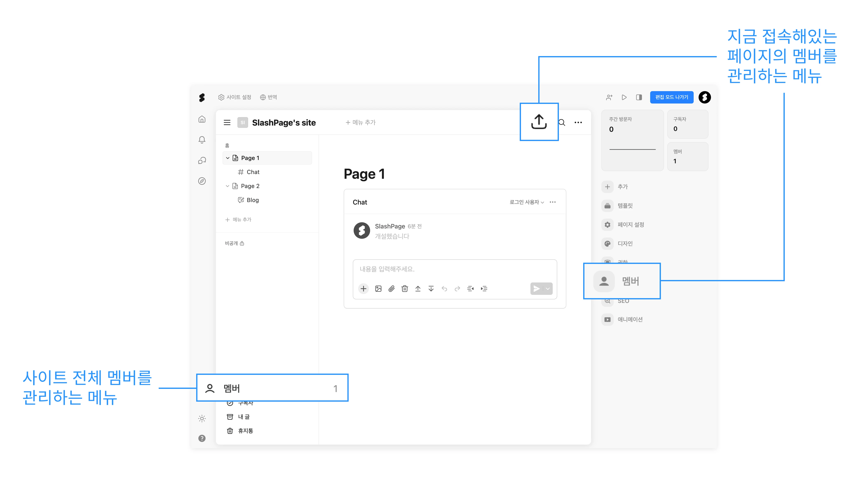Click the SlashPage avatar in the chat message
Screen dimensions: 868x487
pos(361,231)
